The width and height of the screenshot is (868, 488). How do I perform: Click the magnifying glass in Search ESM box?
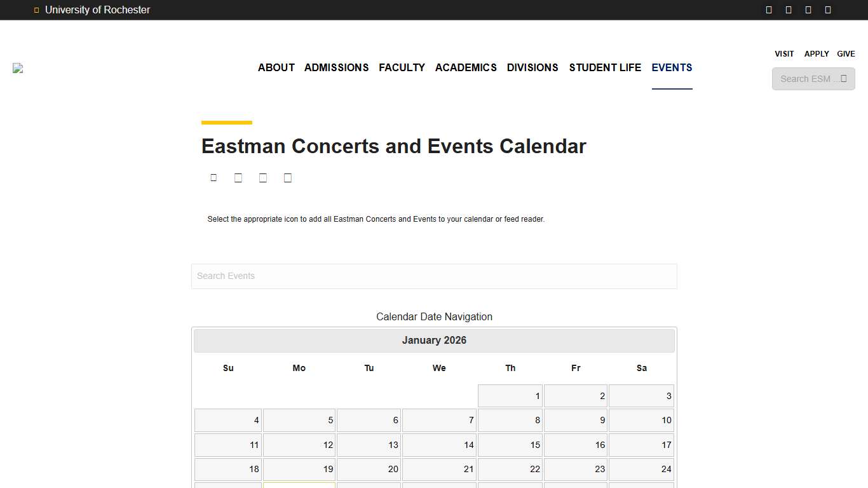(844, 79)
